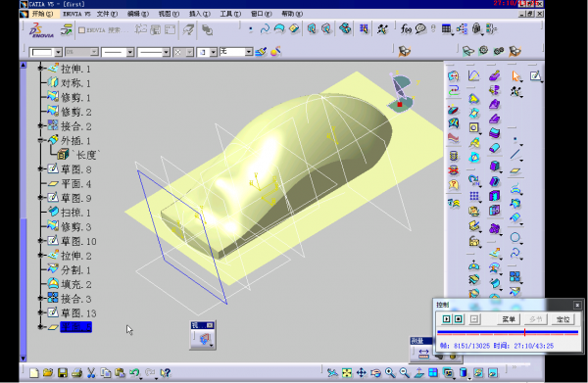Click the stop button in 控制 panel
The width and height of the screenshot is (588, 383).
(x=459, y=319)
